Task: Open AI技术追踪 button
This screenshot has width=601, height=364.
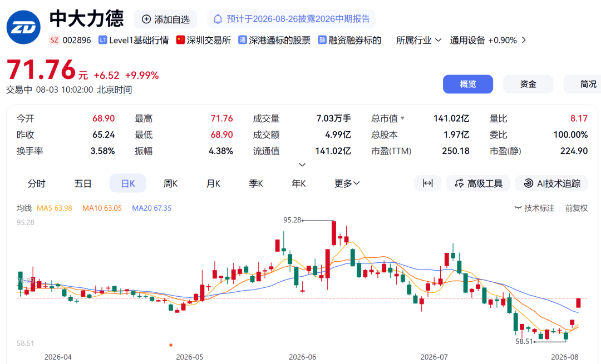Action: click(552, 183)
